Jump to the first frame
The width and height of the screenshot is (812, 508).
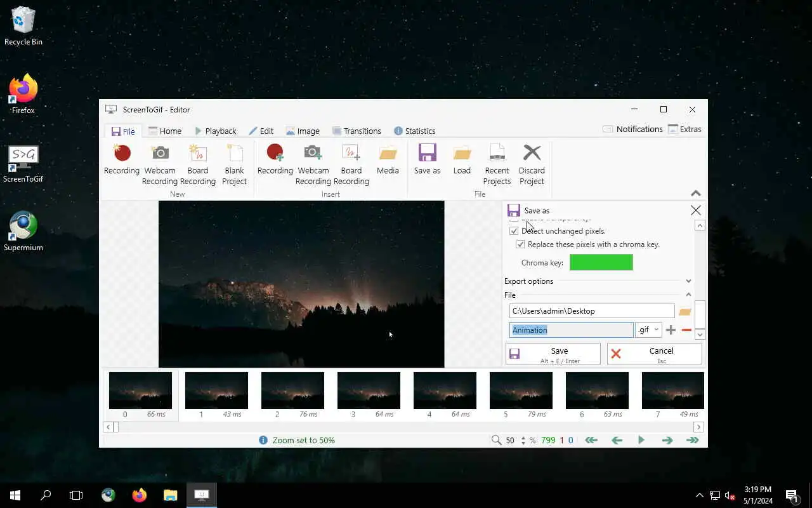(591, 440)
